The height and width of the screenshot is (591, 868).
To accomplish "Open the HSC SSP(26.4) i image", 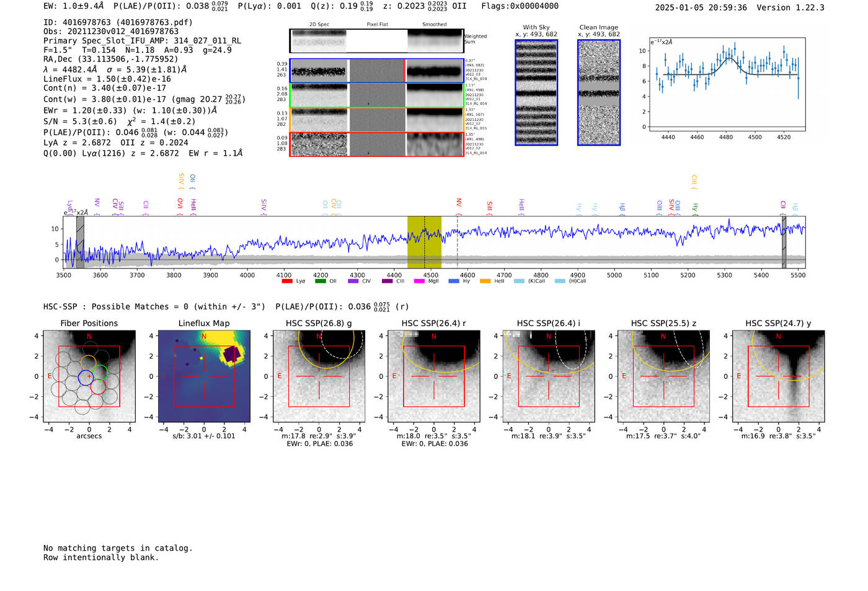I will point(549,376).
